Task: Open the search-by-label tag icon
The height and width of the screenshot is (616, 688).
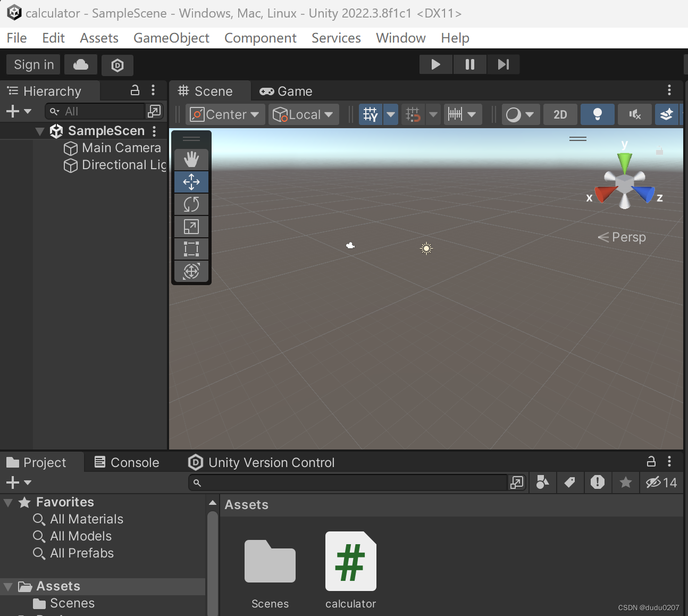Action: coord(570,482)
